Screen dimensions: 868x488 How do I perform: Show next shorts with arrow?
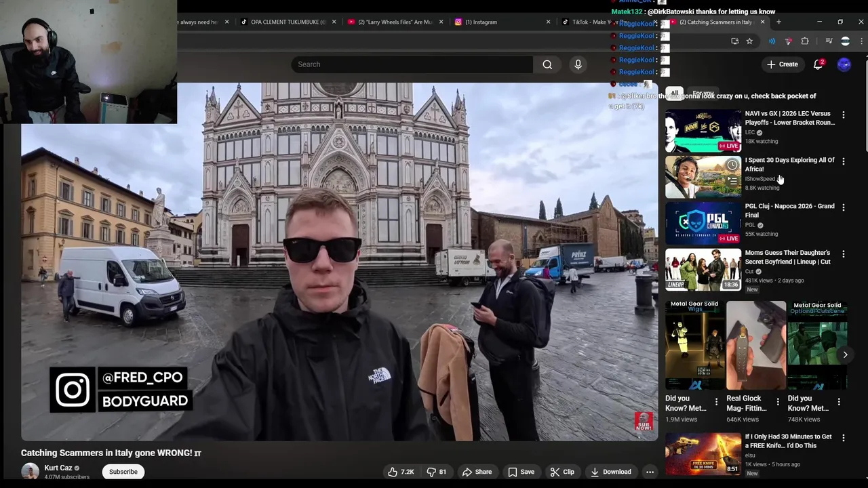(x=845, y=354)
